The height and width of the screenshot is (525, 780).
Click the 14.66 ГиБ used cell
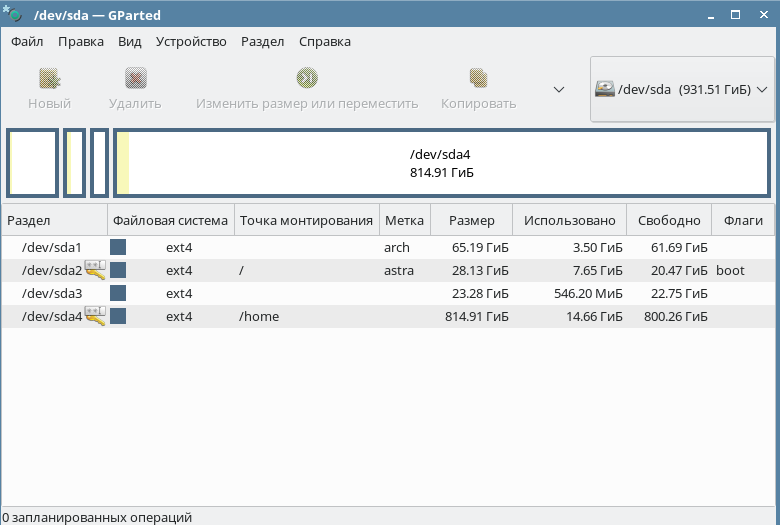(594, 316)
